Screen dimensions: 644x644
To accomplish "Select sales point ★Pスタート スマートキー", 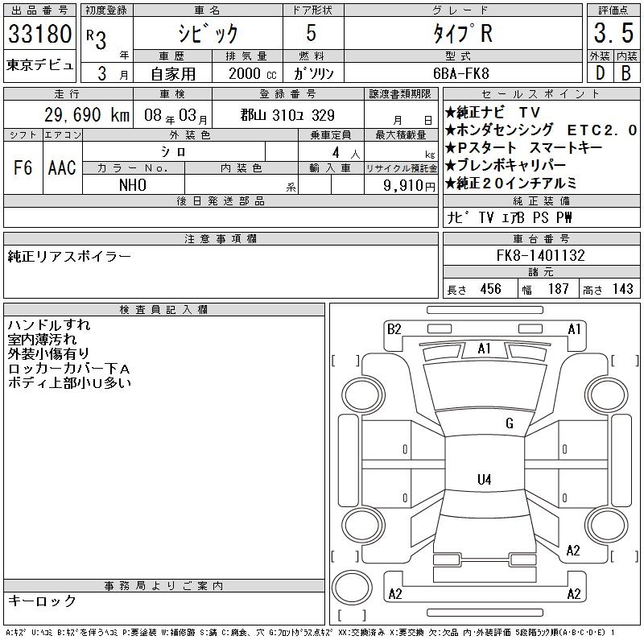I will click(x=523, y=148).
